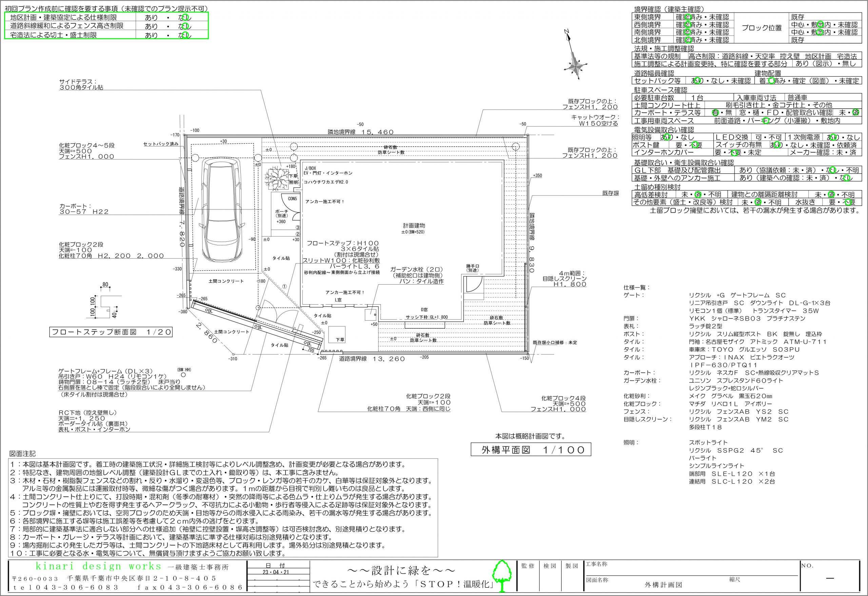Select the 目隠しスクリーン： spec row label
The image size is (868, 596).
(x=648, y=419)
